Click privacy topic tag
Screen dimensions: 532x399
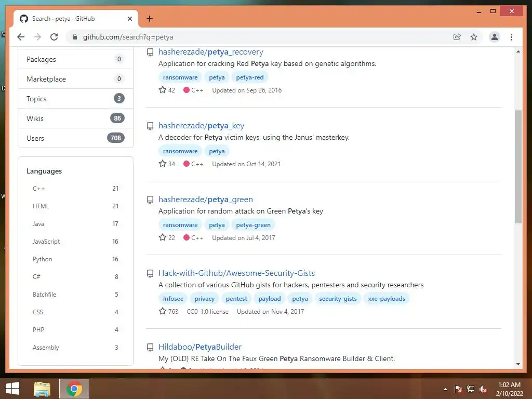204,299
